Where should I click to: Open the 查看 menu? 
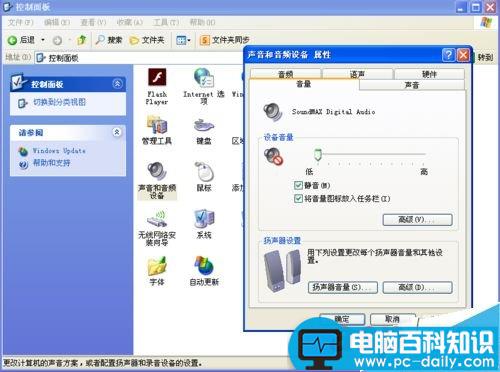93,22
